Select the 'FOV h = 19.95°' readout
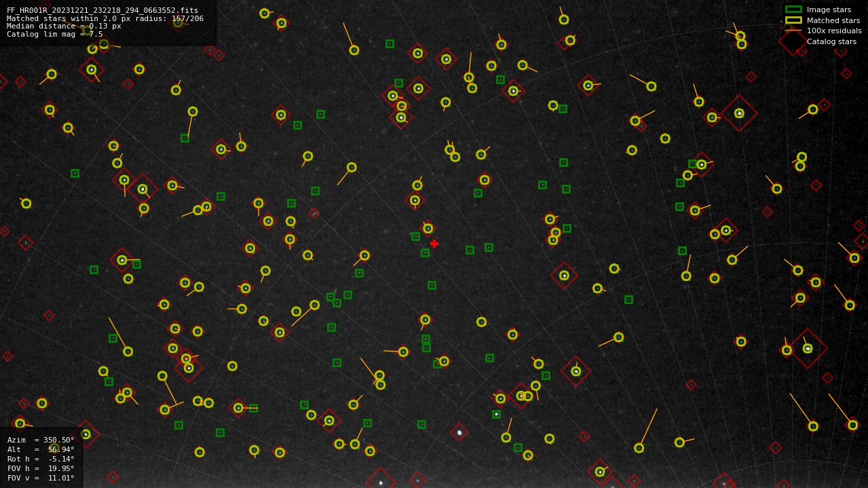The height and width of the screenshot is (488, 868). 41,468
